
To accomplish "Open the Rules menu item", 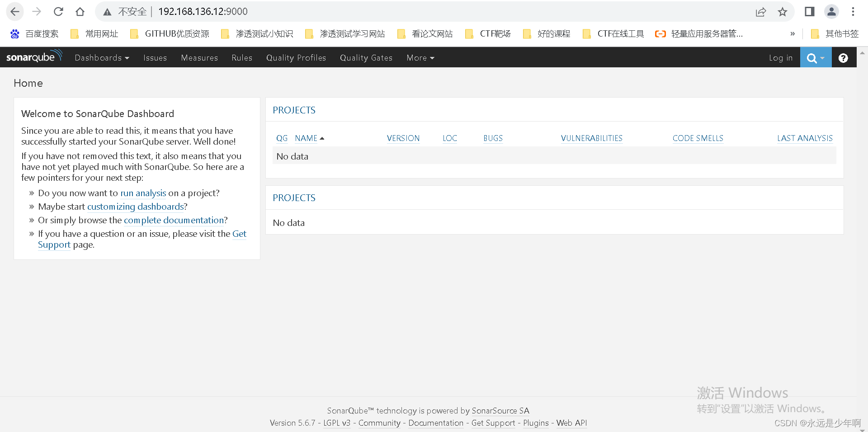I will coord(242,58).
